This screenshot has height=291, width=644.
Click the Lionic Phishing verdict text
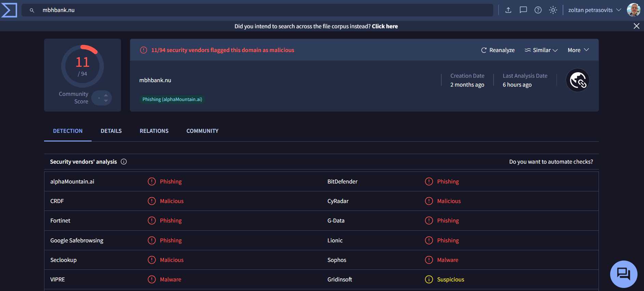[448, 240]
